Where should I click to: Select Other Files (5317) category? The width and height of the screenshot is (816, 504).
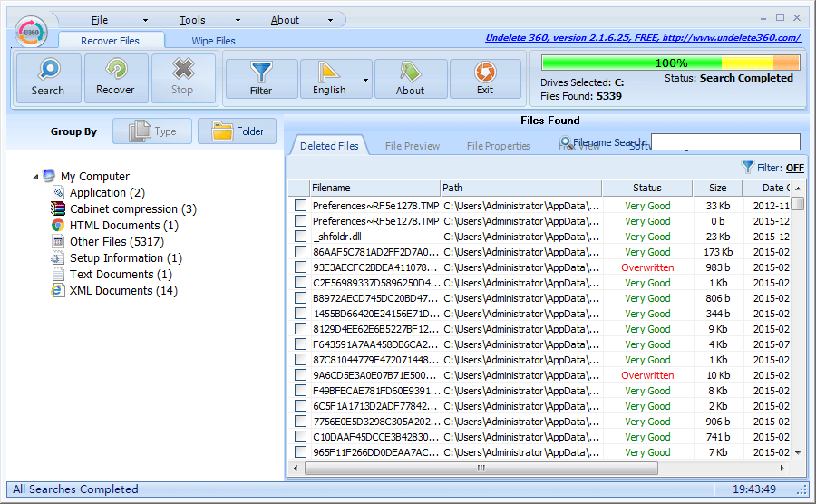click(x=117, y=242)
